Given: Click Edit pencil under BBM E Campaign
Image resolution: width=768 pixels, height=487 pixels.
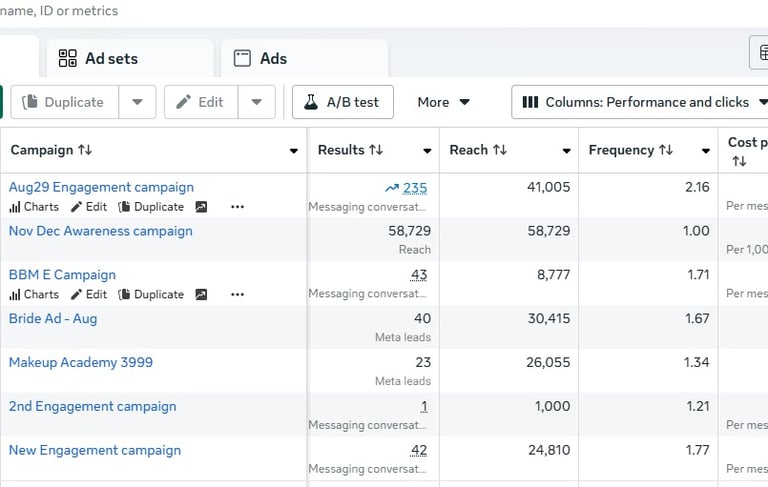Looking at the screenshot, I should (88, 295).
